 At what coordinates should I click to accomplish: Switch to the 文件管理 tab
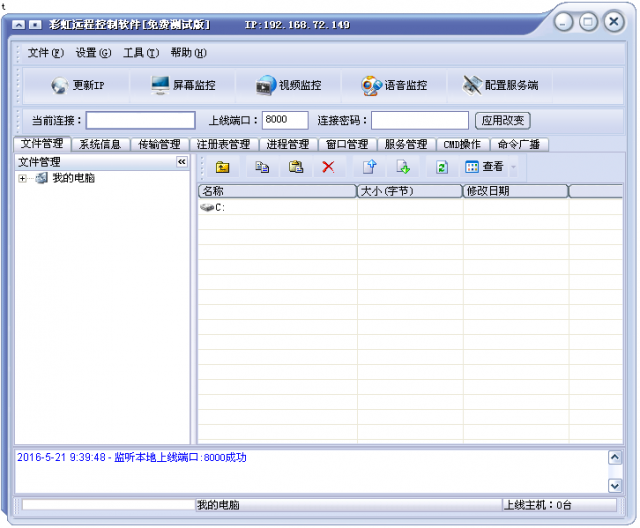click(42, 144)
